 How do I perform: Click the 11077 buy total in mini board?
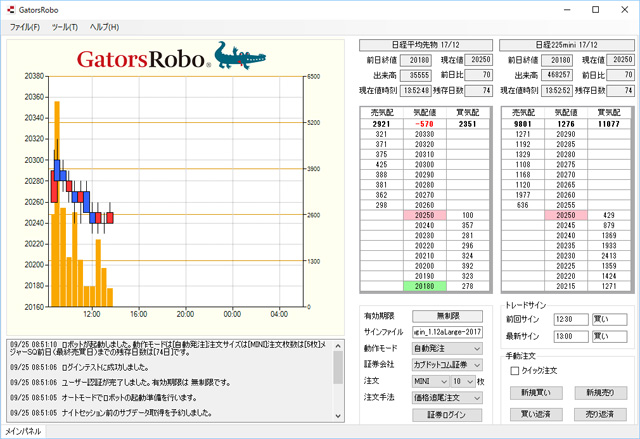click(x=609, y=124)
